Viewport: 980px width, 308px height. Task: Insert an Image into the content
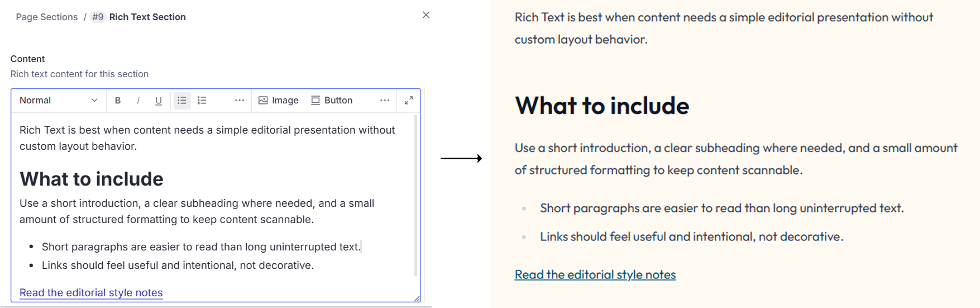pyautogui.click(x=279, y=101)
